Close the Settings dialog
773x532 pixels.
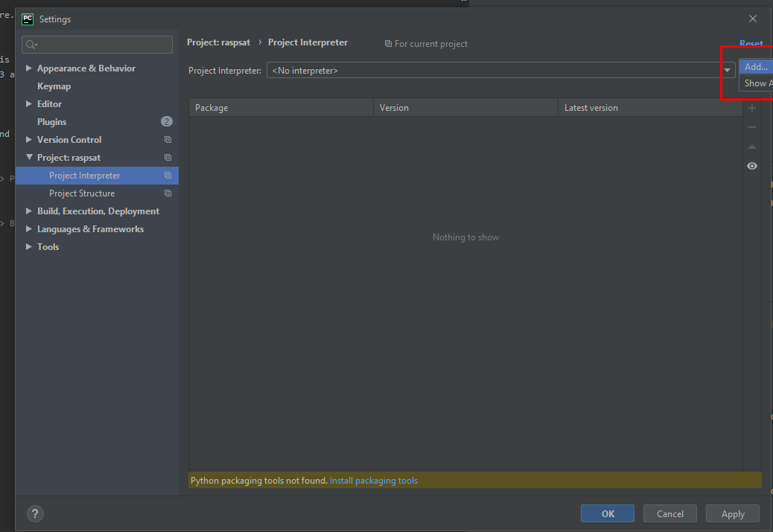[753, 19]
